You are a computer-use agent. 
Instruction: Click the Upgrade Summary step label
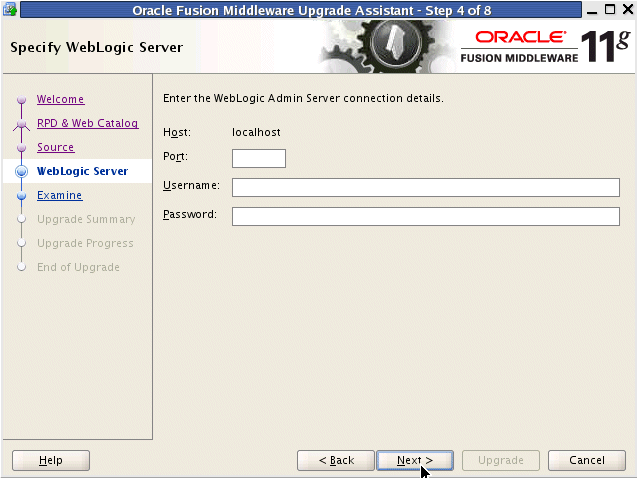tap(86, 219)
